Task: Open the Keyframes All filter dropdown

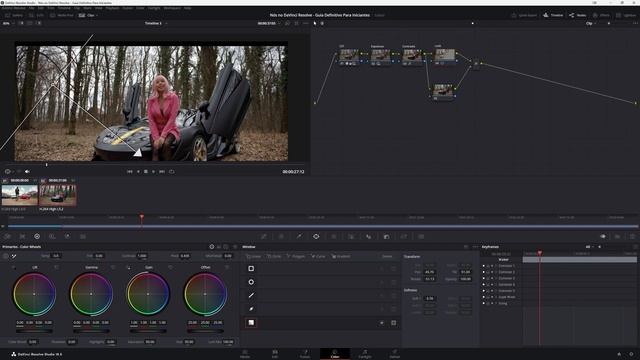Action: point(590,247)
